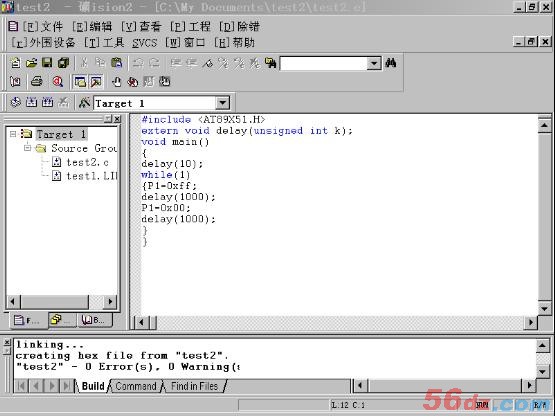
Task: Close the project workspace panel
Action: pyautogui.click(x=117, y=119)
